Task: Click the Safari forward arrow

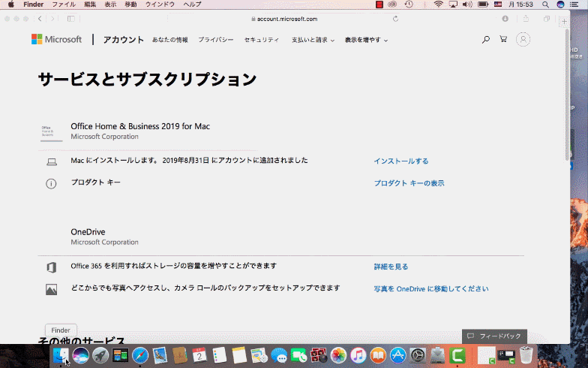Action: click(x=52, y=19)
